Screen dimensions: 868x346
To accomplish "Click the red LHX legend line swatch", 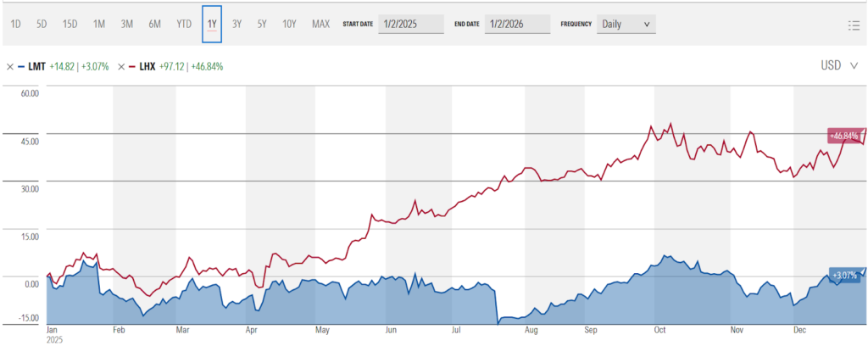I will [135, 66].
